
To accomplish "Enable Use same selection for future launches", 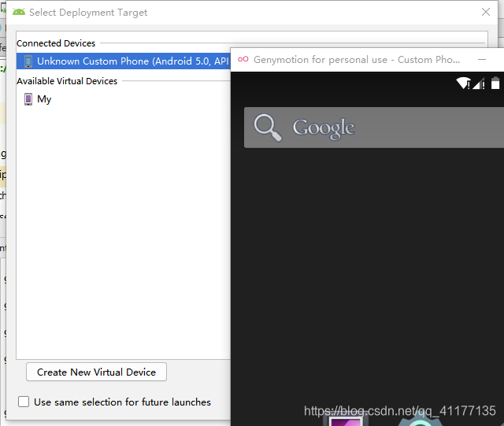I will [x=24, y=402].
